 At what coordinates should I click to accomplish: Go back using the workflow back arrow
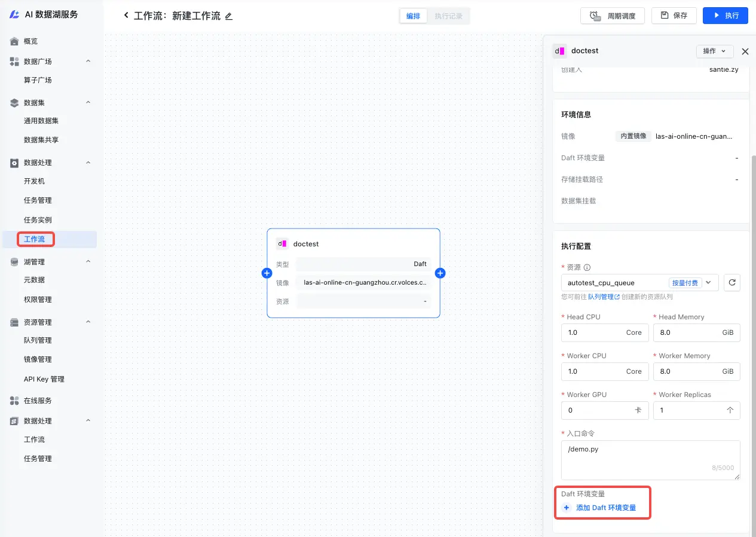tap(126, 16)
